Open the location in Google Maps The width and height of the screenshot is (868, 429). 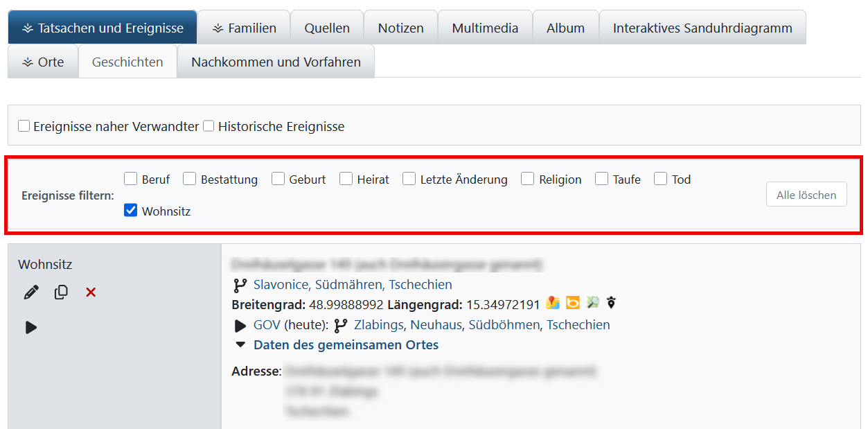(x=551, y=302)
